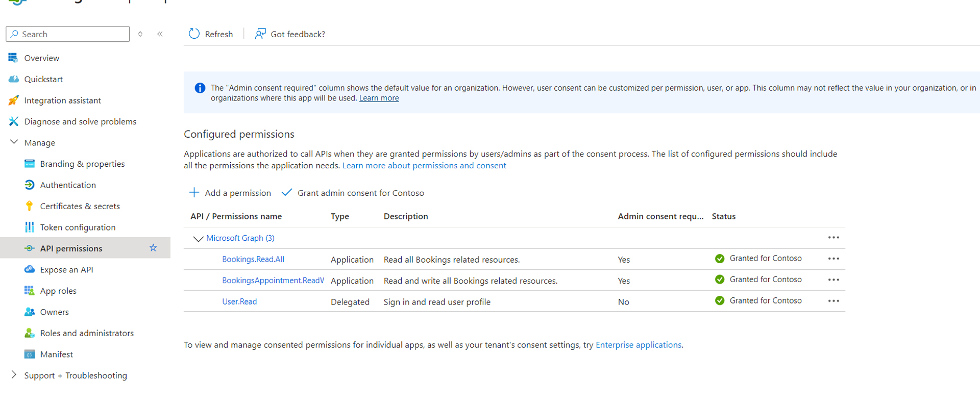
Task: Open ellipsis menu for Bookings.Read.All row
Action: [834, 259]
